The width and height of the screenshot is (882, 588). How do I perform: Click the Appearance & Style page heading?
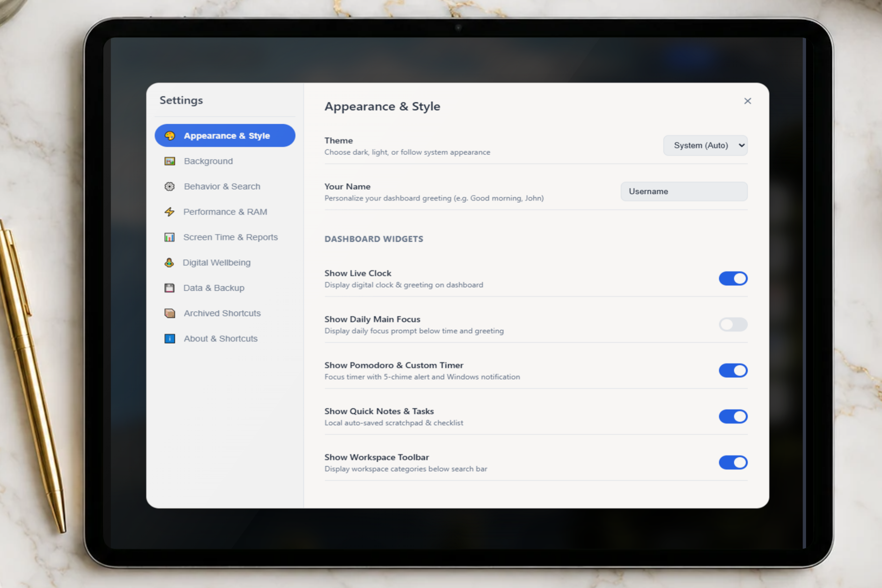[x=382, y=106]
